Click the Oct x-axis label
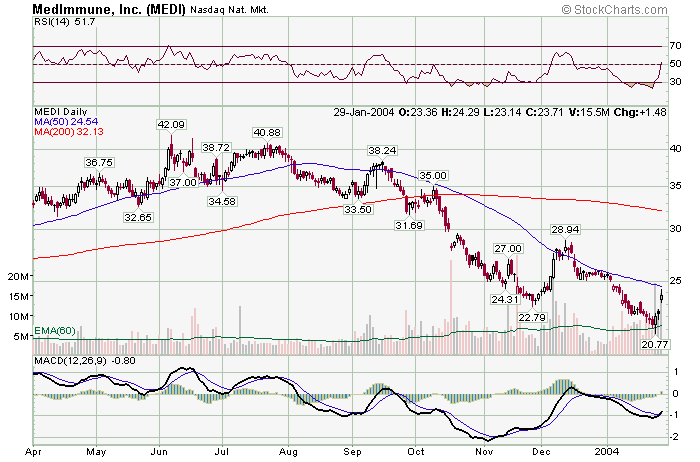Image resolution: width=700 pixels, height=462 pixels. (x=415, y=452)
